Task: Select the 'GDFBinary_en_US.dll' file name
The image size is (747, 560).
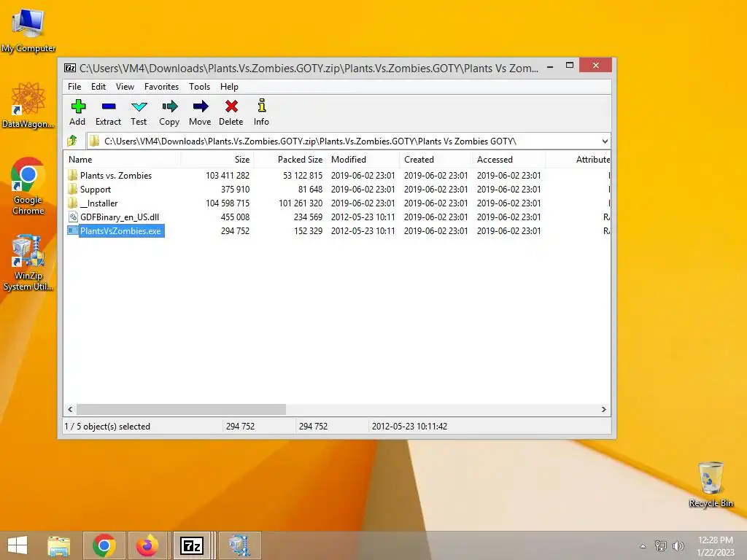Action: click(120, 217)
